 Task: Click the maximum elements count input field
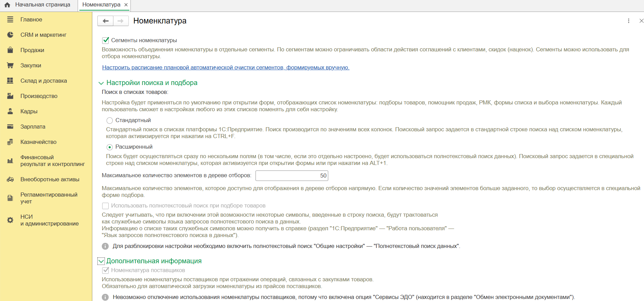pyautogui.click(x=292, y=176)
